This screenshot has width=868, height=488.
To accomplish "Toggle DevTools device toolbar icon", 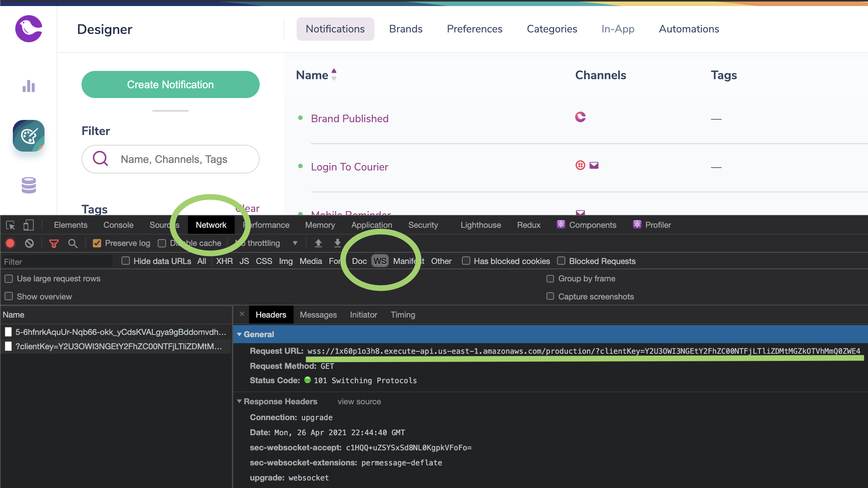I will (x=29, y=225).
